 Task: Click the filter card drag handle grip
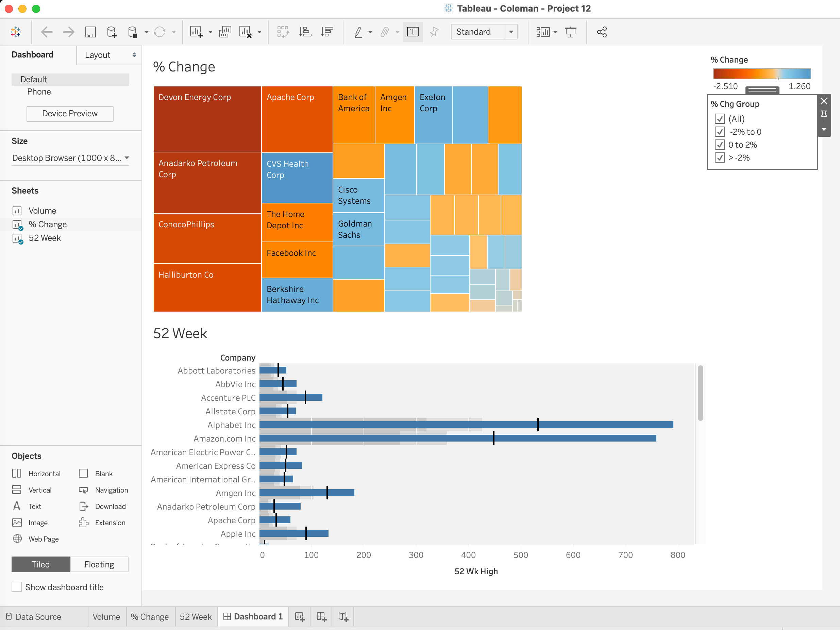pyautogui.click(x=762, y=90)
